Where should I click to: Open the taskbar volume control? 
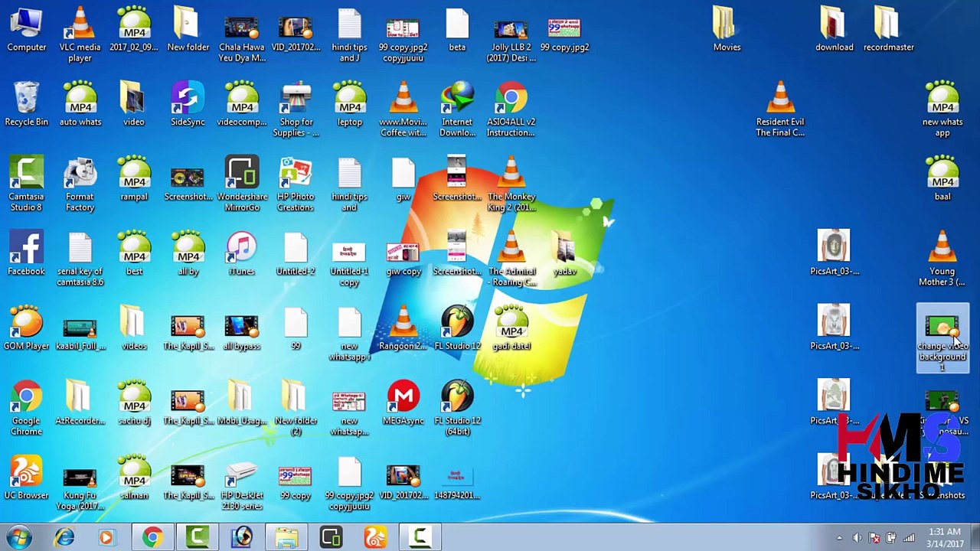[x=857, y=538]
